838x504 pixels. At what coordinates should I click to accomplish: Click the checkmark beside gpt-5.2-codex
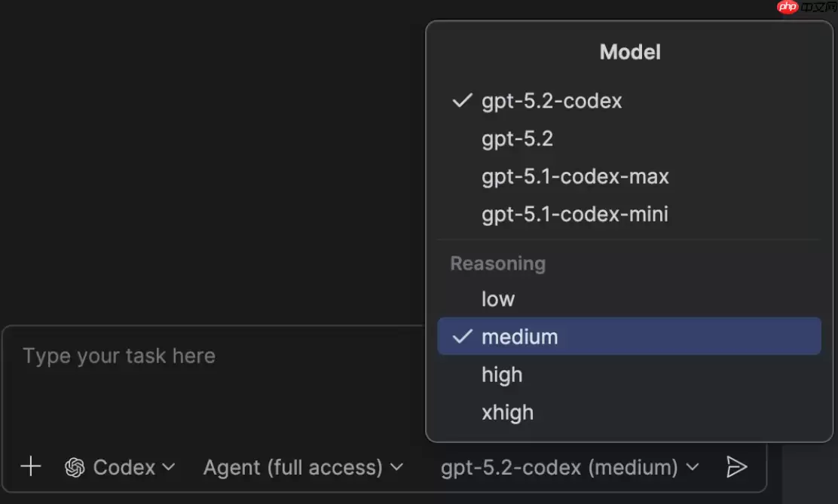pos(461,101)
